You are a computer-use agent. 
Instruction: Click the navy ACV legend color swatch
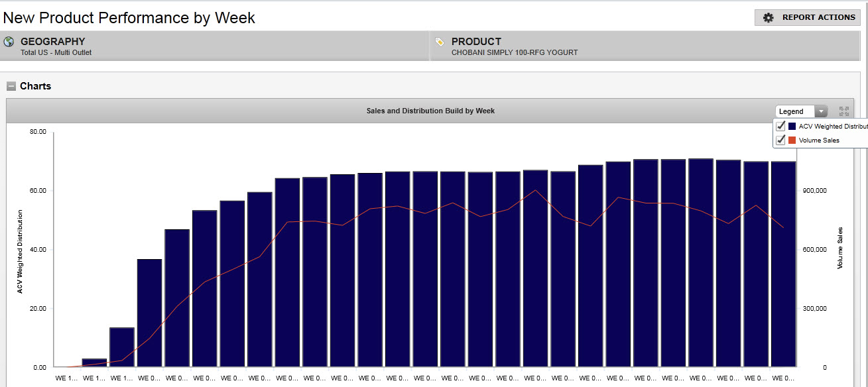tap(792, 126)
